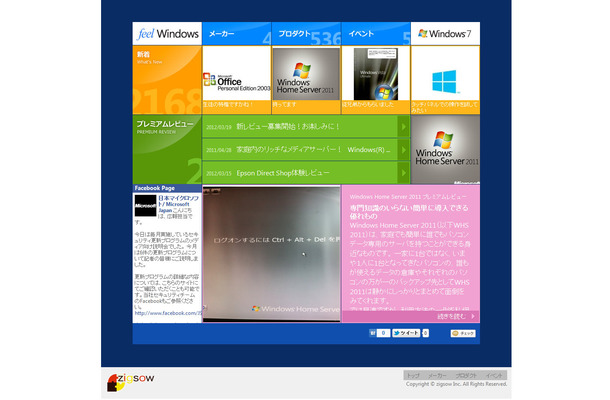Click the Facebook Page header
The image size is (610, 400).
tap(167, 188)
